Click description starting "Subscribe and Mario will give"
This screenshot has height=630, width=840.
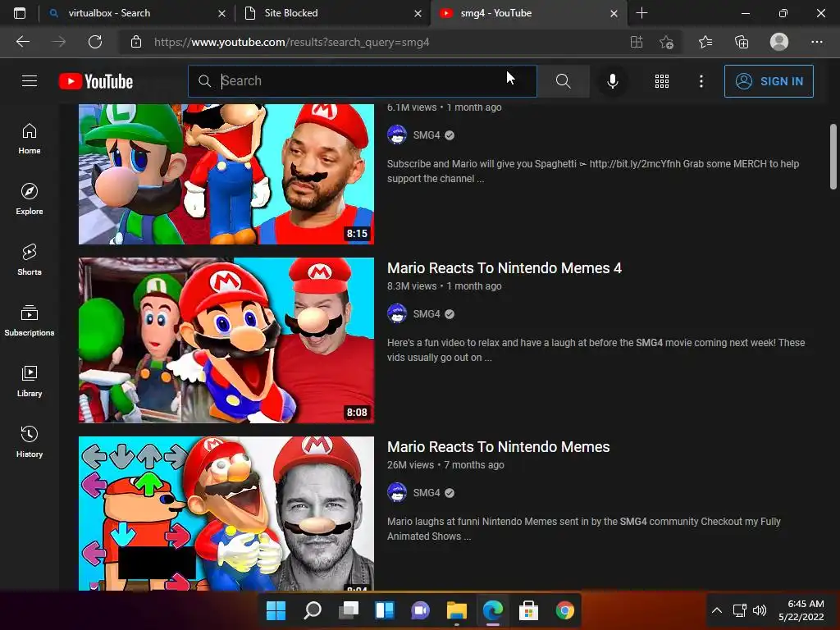click(x=593, y=171)
